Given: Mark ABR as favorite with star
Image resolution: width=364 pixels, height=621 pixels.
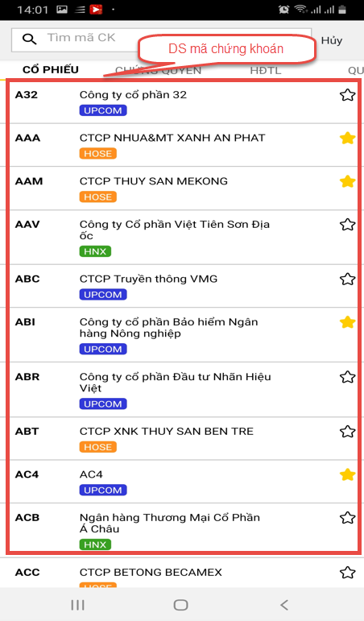Looking at the screenshot, I should (x=347, y=377).
